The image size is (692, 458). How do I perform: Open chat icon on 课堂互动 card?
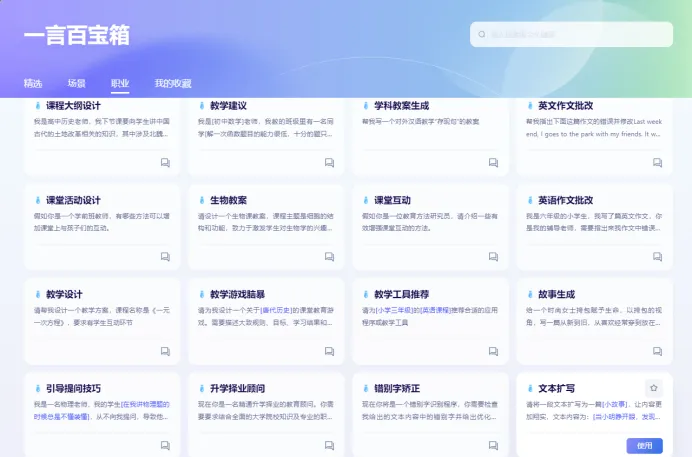pyautogui.click(x=493, y=257)
